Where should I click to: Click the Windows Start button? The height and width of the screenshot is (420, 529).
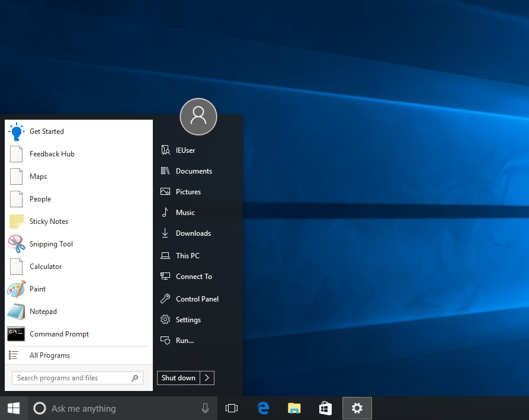click(13, 408)
